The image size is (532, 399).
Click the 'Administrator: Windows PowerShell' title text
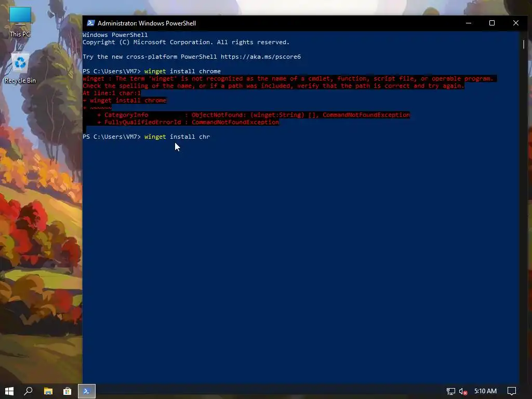point(147,23)
